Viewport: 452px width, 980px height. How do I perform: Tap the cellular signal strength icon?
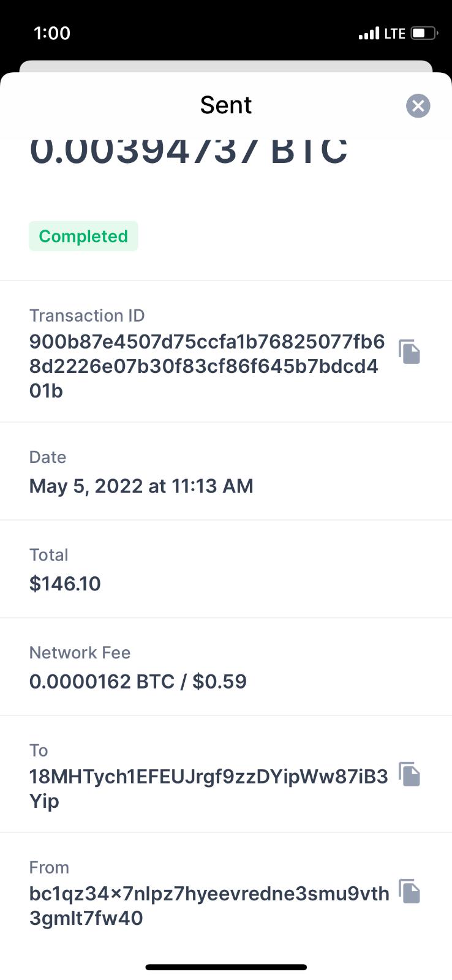[369, 33]
